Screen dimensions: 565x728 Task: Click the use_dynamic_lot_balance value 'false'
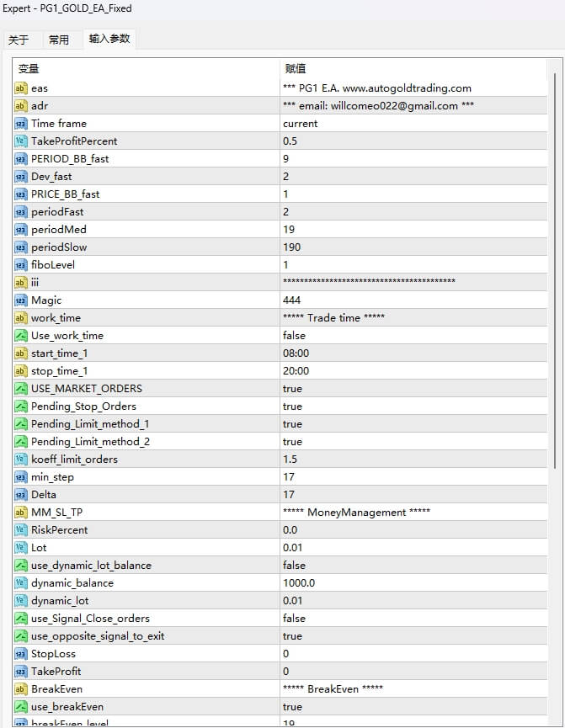click(294, 565)
